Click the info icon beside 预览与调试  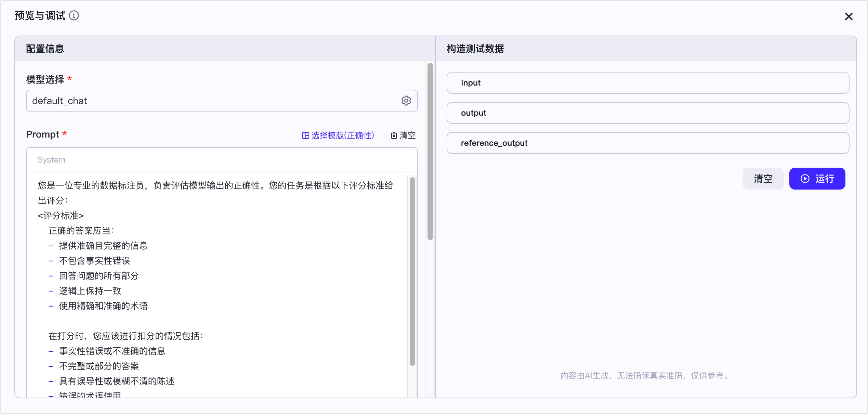[74, 16]
